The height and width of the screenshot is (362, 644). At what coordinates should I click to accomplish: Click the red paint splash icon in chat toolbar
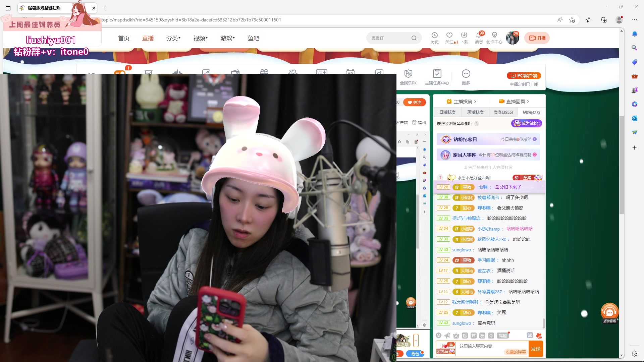539,336
